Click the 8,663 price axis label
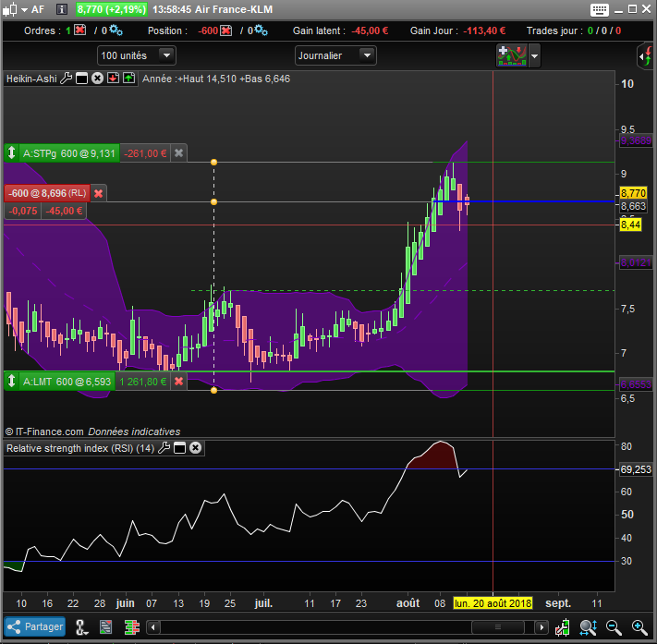 click(x=633, y=206)
